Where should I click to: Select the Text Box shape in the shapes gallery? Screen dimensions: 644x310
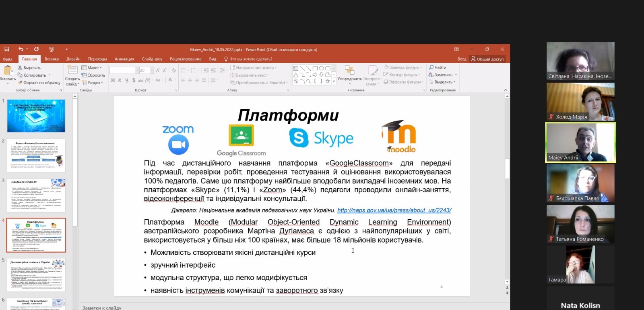[296, 68]
